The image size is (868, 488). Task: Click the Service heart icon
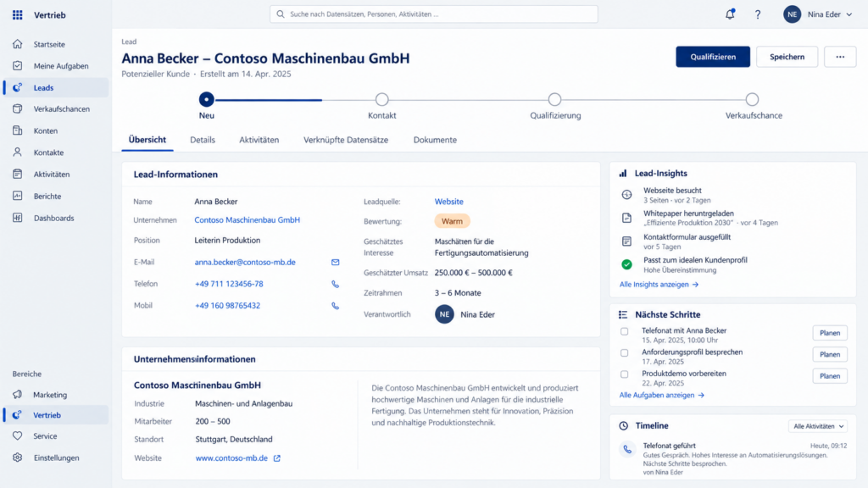click(18, 436)
